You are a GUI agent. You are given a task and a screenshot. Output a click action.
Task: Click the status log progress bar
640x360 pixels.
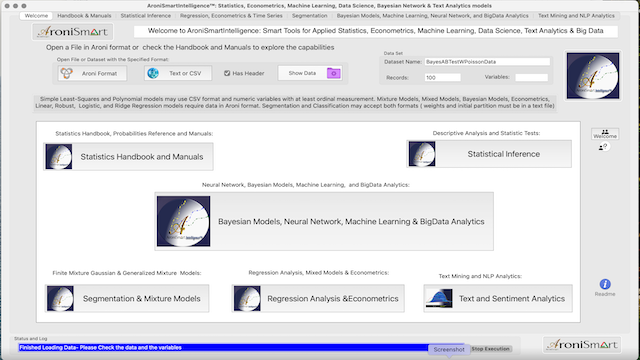click(241, 348)
